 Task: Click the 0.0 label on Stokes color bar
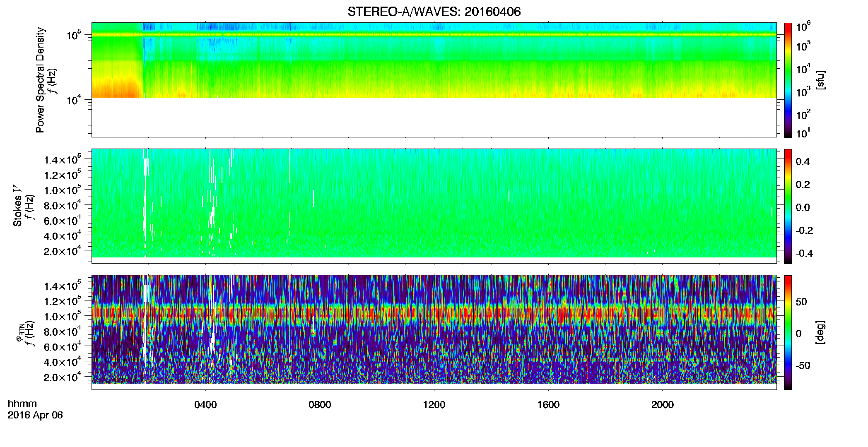tap(803, 207)
